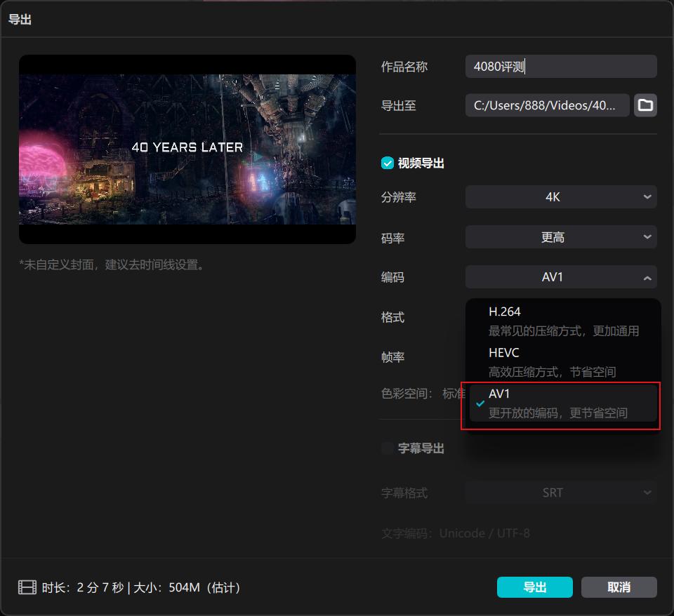Click the dropdown arrow beside 码率

click(647, 238)
